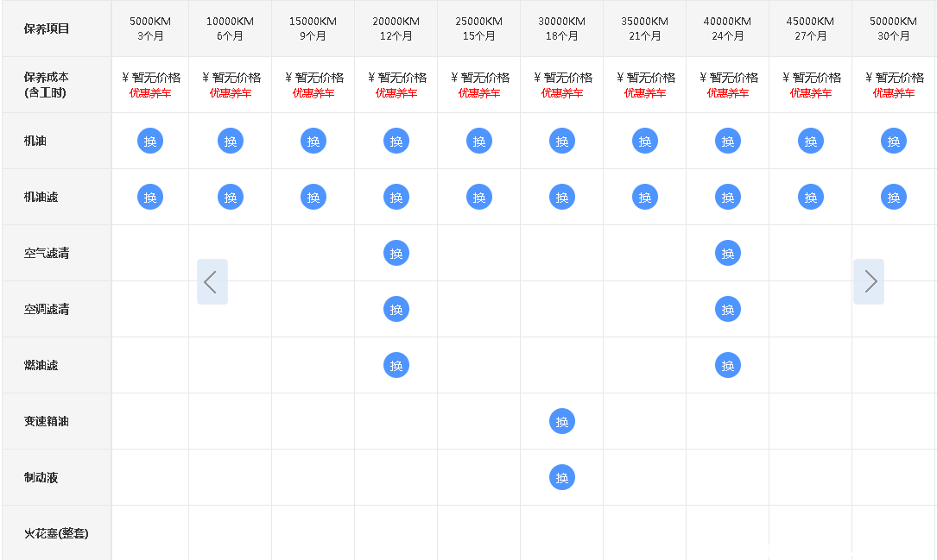Open 优惠养车 link under 30000KM column
The width and height of the screenshot is (937, 560).
562,93
